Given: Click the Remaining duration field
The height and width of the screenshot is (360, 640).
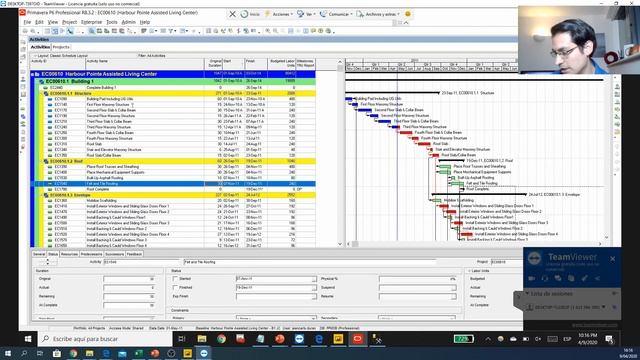Looking at the screenshot, I should (129, 297).
